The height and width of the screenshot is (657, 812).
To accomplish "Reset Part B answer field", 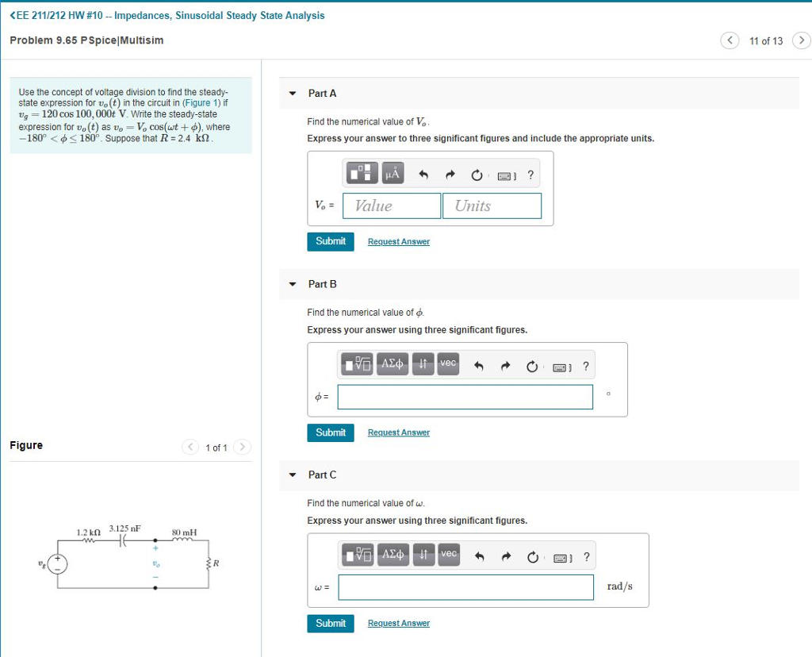I will (532, 367).
